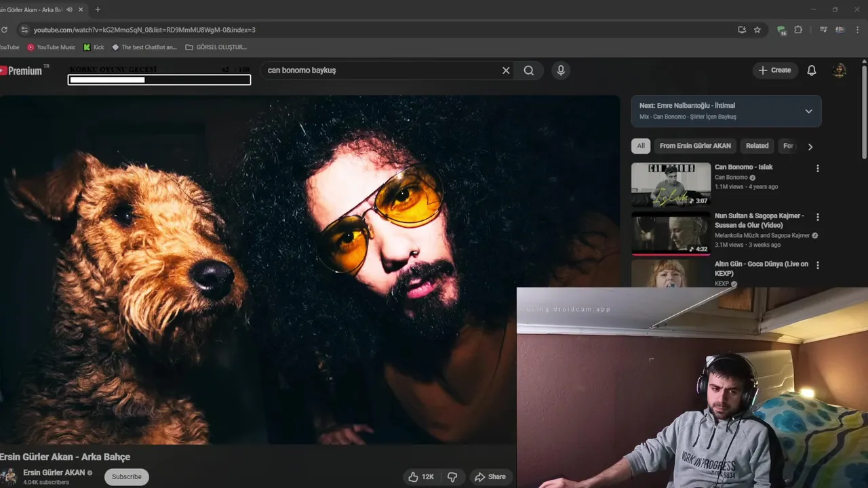Open options for Altın Gün - Goca Dünya
This screenshot has width=868, height=488.
click(817, 265)
